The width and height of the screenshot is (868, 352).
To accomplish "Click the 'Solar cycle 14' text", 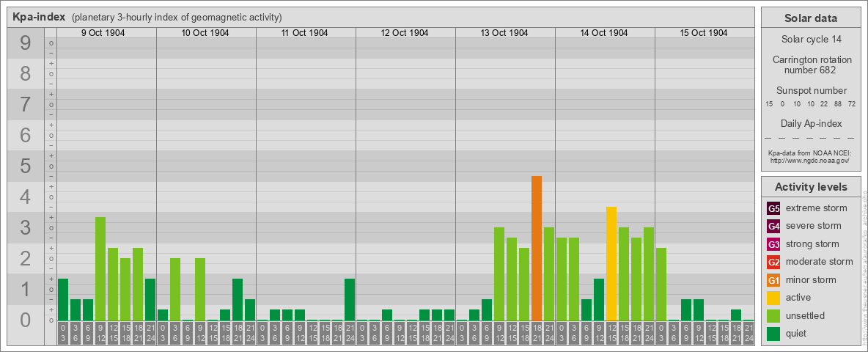I will point(811,40).
